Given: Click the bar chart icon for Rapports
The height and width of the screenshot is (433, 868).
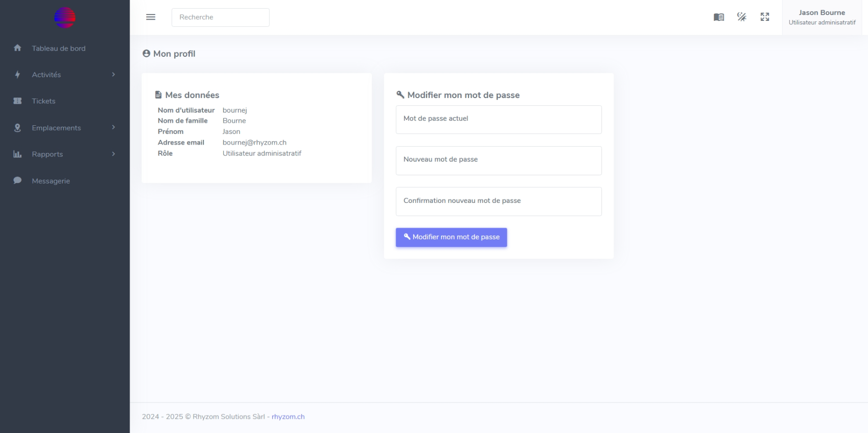Looking at the screenshot, I should [x=17, y=154].
